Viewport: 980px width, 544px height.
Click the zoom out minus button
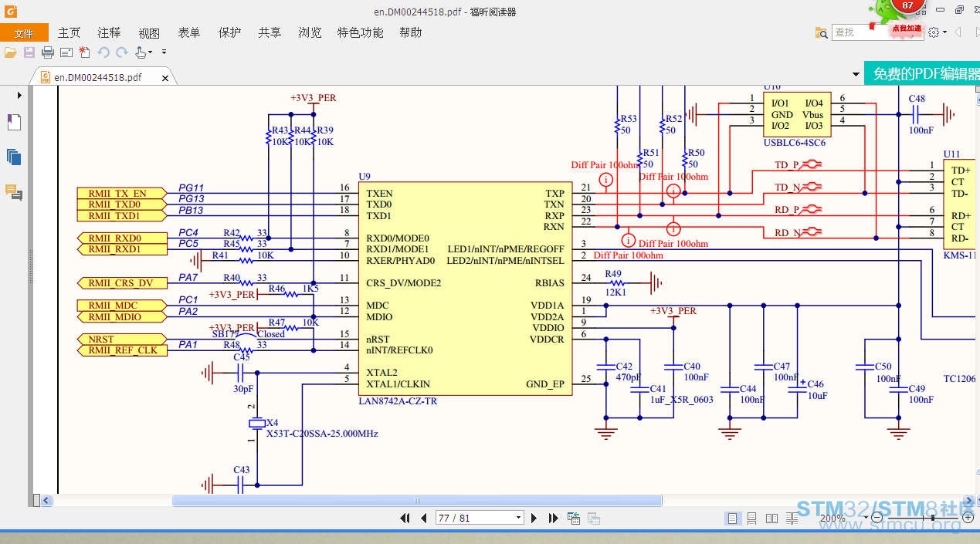(877, 518)
